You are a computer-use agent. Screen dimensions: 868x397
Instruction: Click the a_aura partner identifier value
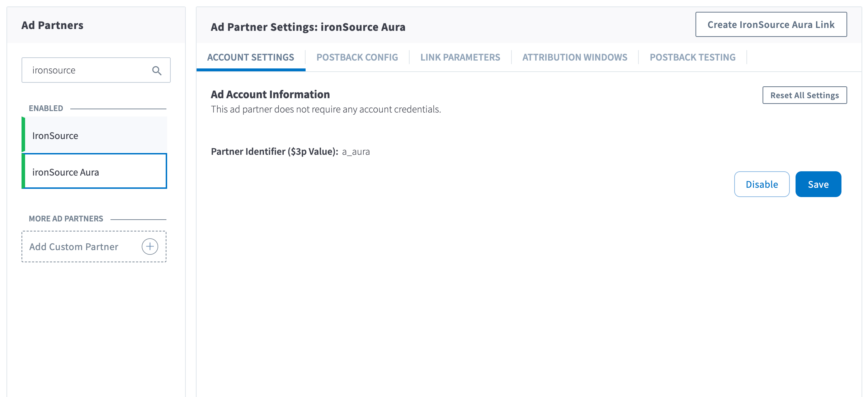[x=356, y=152]
